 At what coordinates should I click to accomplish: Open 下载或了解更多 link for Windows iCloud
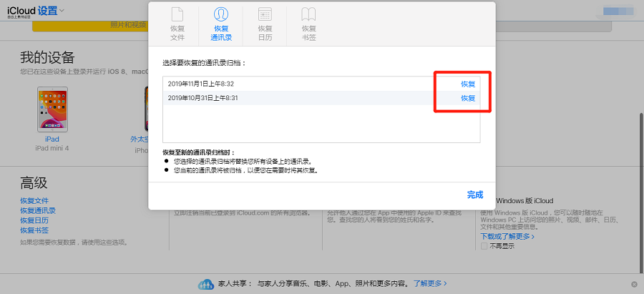coord(507,237)
